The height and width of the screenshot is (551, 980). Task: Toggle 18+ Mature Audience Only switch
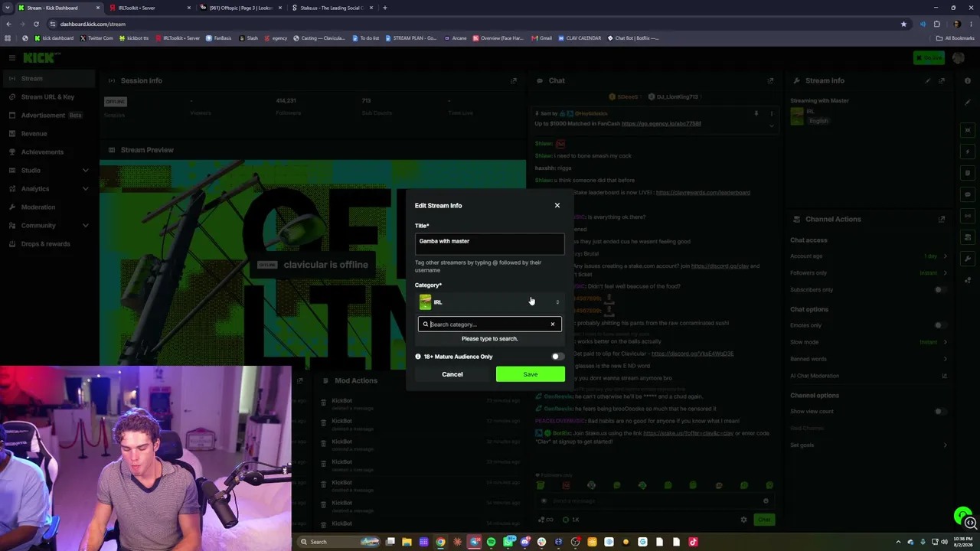[557, 357]
